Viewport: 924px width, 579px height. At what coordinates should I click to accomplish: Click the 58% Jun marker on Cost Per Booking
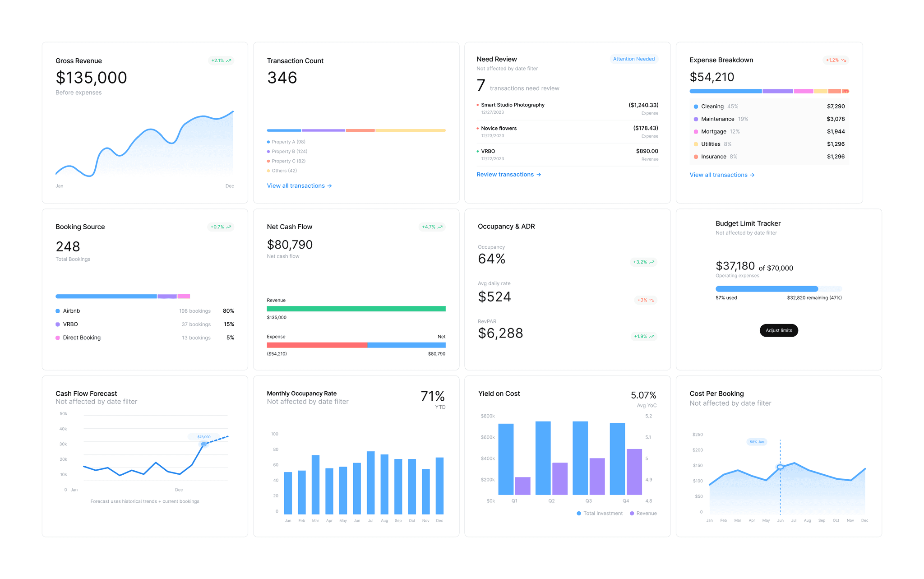point(780,467)
